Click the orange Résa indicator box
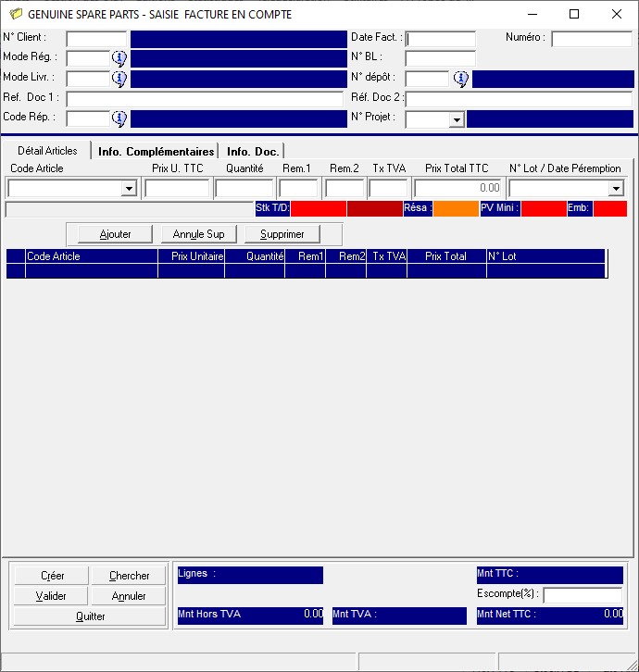Image resolution: width=639 pixels, height=672 pixels. coord(455,209)
